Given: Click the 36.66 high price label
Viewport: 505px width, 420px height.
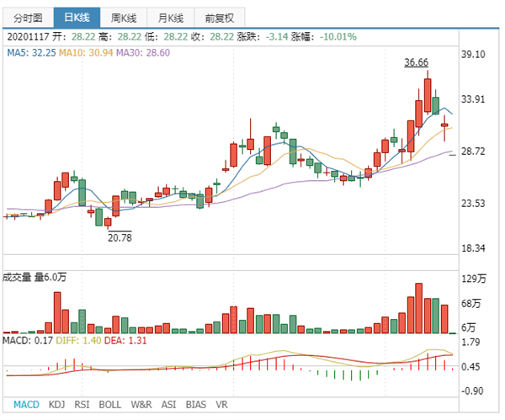Looking at the screenshot, I should 416,62.
